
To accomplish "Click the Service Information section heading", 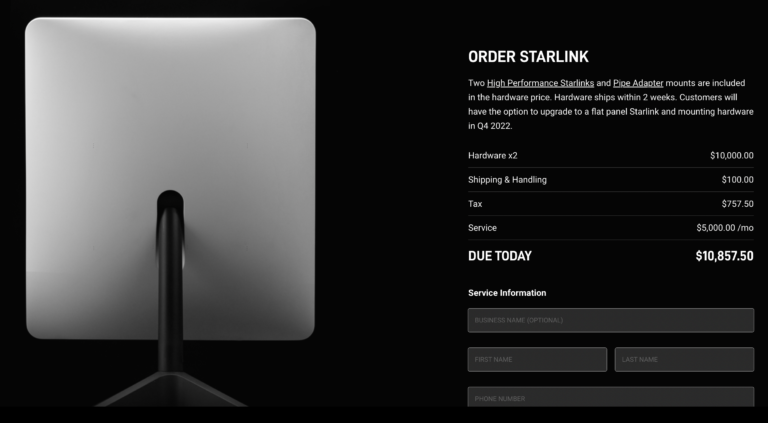I will click(507, 293).
